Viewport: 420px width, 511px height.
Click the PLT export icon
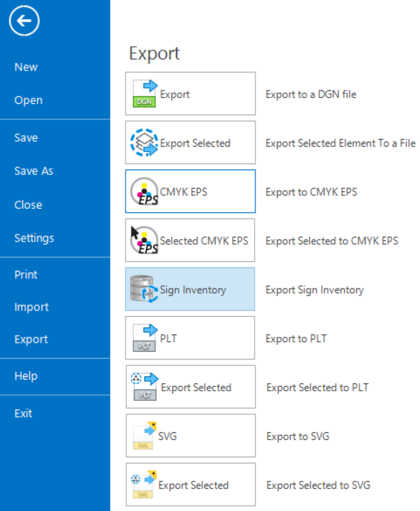pos(145,339)
